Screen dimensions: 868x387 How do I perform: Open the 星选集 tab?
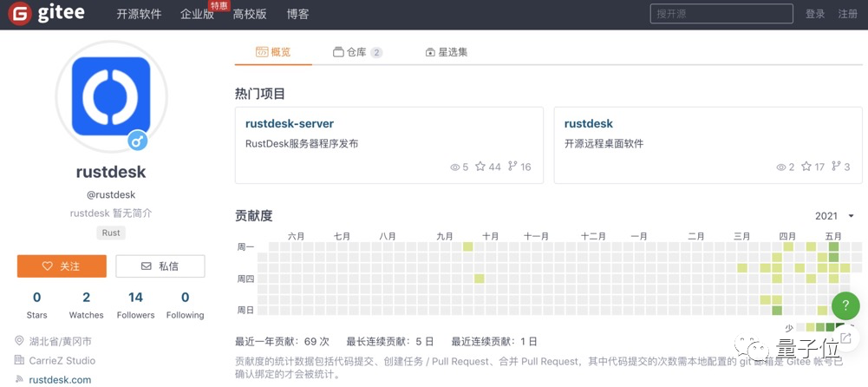(447, 53)
